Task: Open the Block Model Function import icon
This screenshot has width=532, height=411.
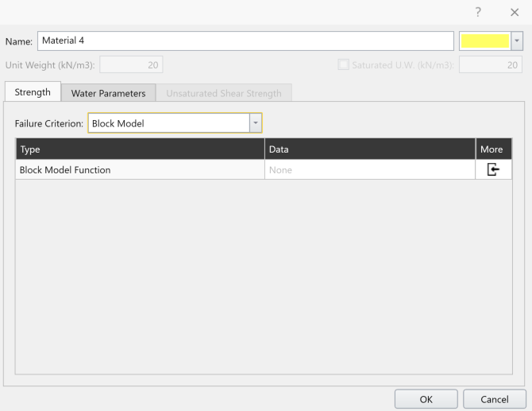Action: [x=493, y=169]
